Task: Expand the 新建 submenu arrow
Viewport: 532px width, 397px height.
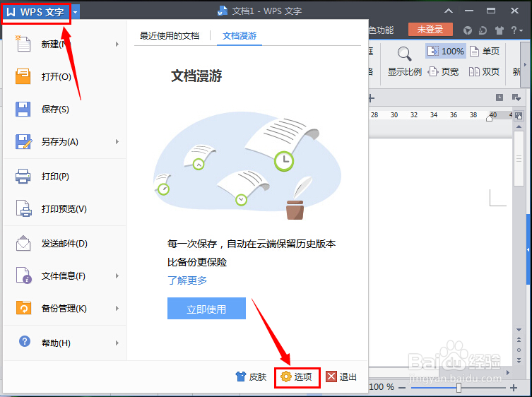Action: point(117,44)
